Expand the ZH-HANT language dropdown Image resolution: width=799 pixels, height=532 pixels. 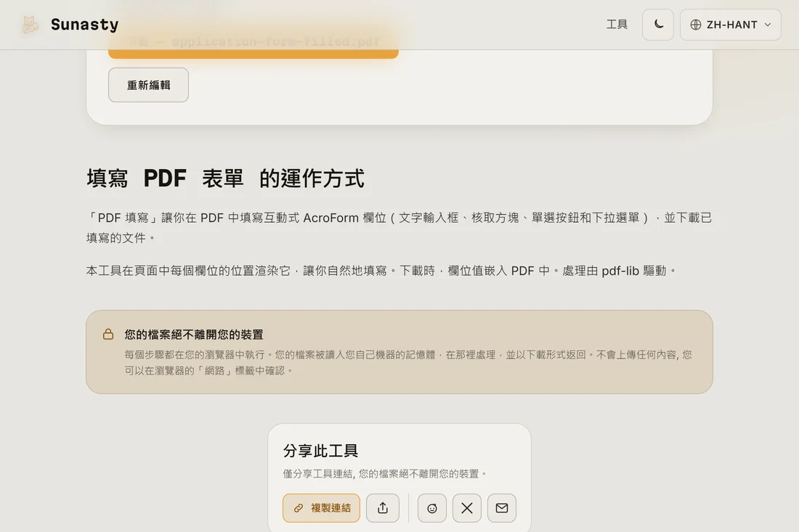730,25
